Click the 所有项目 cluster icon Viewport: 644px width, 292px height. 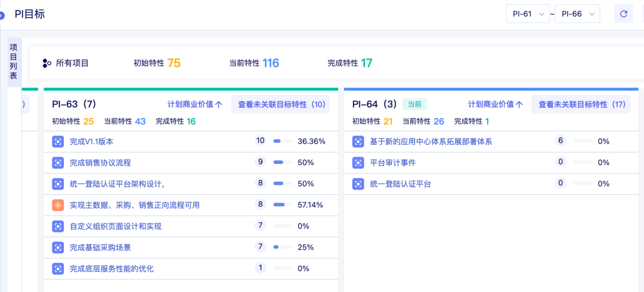tap(47, 63)
